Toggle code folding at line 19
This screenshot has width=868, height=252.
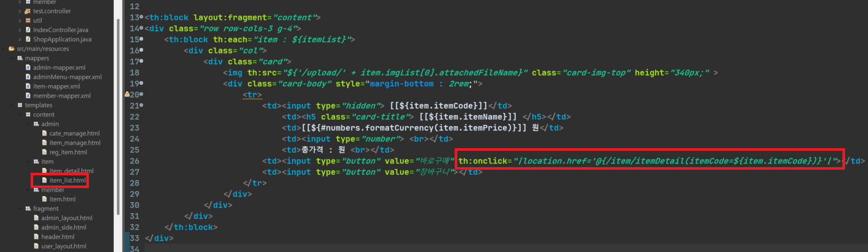[142, 83]
